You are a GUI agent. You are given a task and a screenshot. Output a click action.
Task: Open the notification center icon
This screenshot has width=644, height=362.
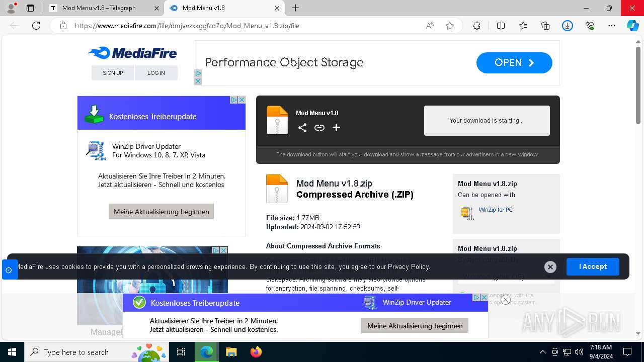pyautogui.click(x=627, y=352)
